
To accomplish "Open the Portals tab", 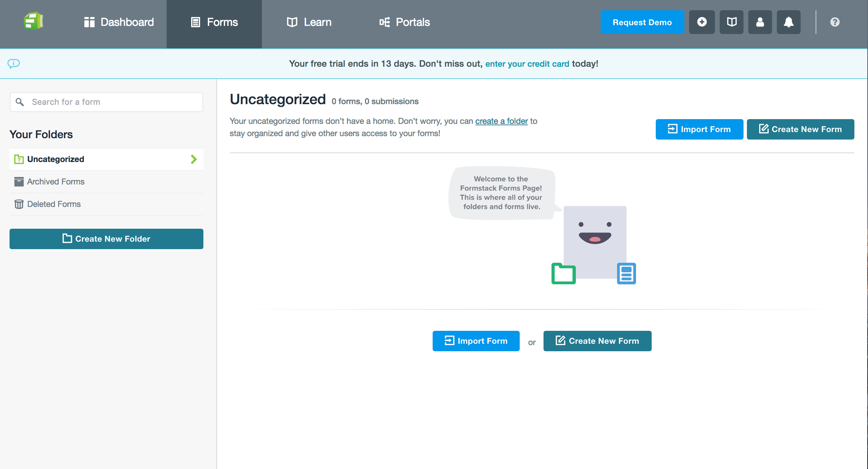I will [405, 22].
